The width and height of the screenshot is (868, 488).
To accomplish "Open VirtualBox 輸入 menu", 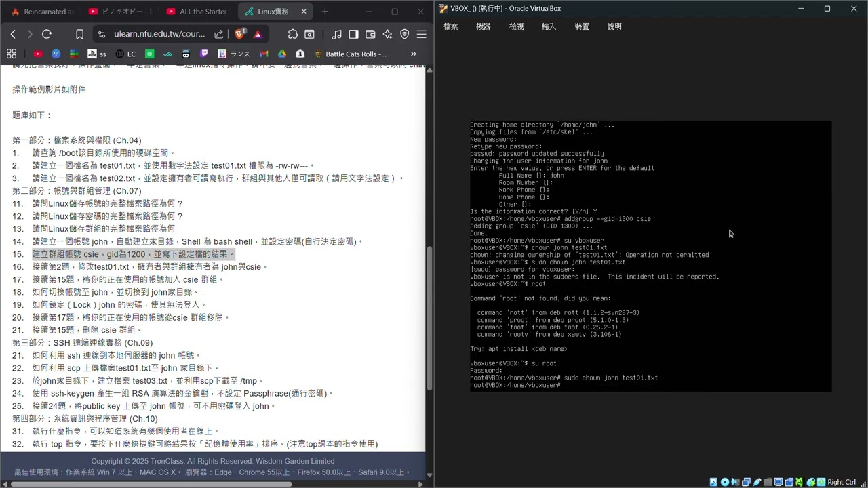I will (549, 26).
